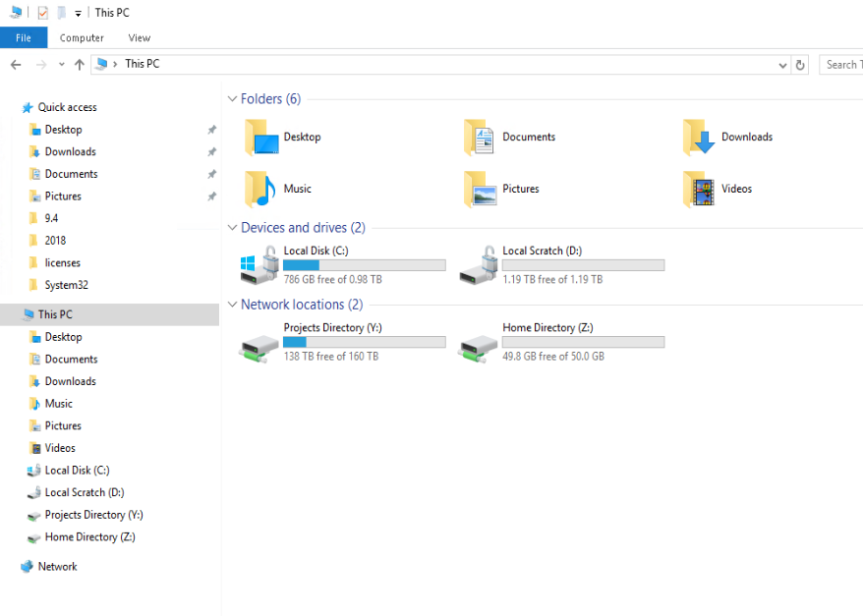Open the Music folder icon in Folders section
Screen dimensions: 863x616
pos(260,190)
